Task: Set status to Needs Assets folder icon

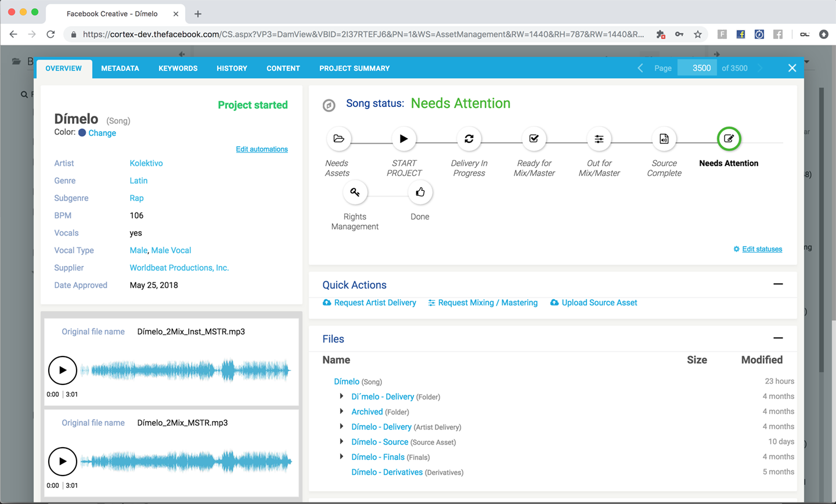Action: click(338, 139)
